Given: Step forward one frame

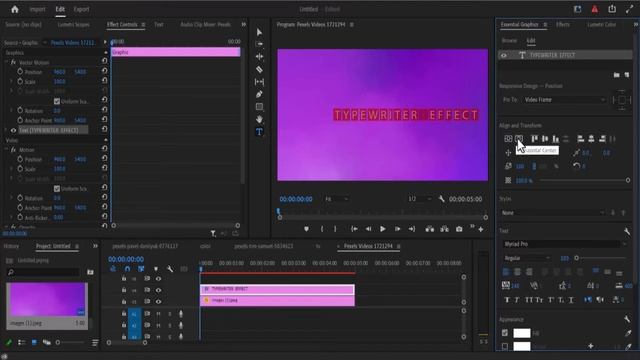Looking at the screenshot, I should [x=397, y=229].
